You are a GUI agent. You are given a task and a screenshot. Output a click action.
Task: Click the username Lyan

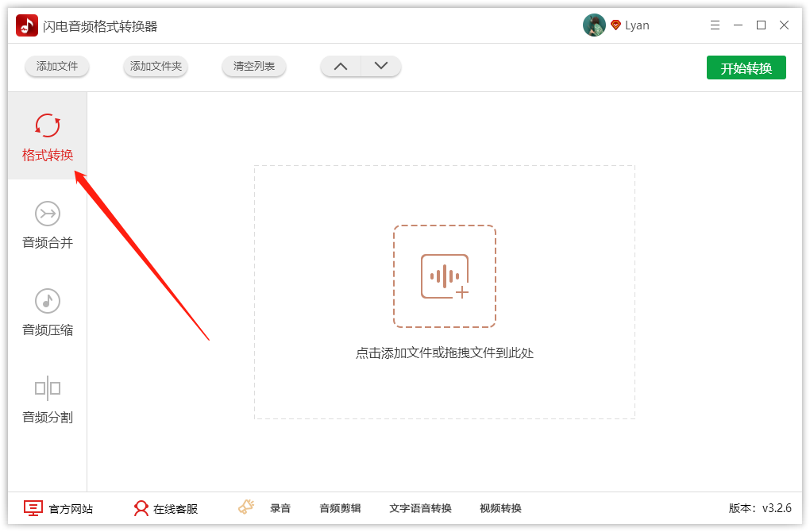pos(637,25)
